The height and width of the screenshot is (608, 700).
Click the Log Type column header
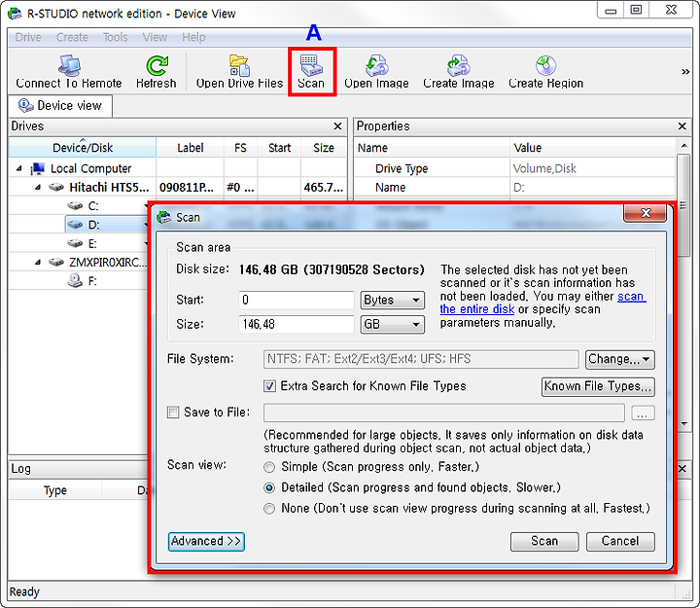coord(55,490)
